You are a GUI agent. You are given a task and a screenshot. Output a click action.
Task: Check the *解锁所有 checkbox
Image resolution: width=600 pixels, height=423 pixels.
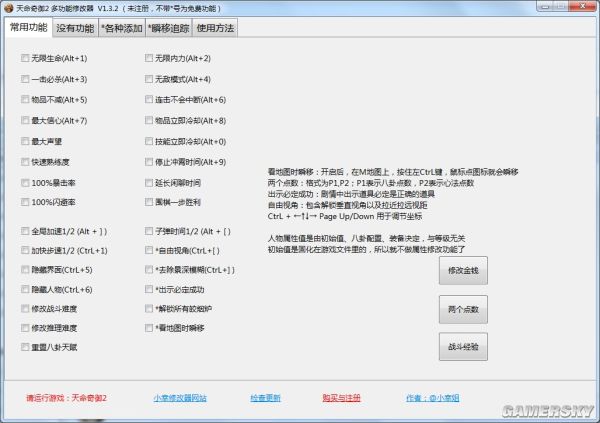pos(149,309)
